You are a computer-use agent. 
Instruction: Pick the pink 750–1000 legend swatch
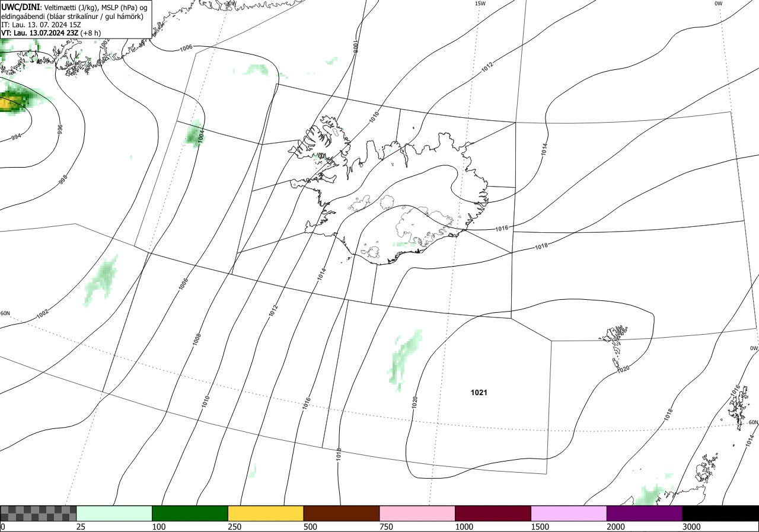(417, 513)
